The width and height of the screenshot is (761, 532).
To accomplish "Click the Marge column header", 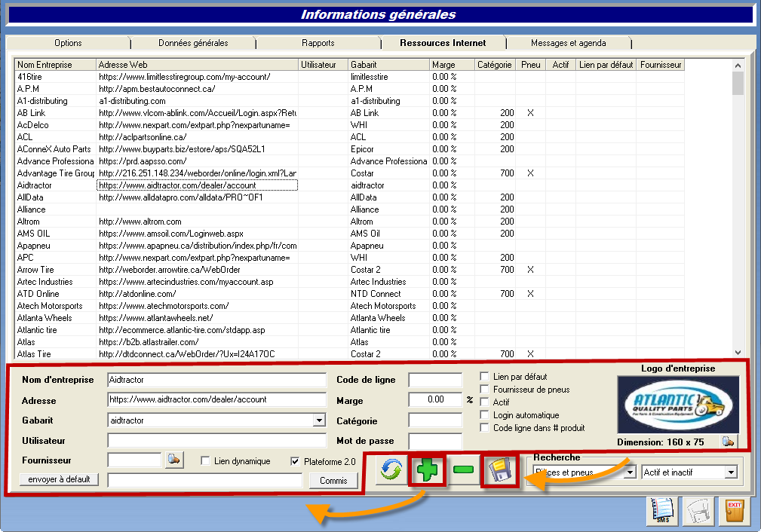I will click(x=452, y=65).
